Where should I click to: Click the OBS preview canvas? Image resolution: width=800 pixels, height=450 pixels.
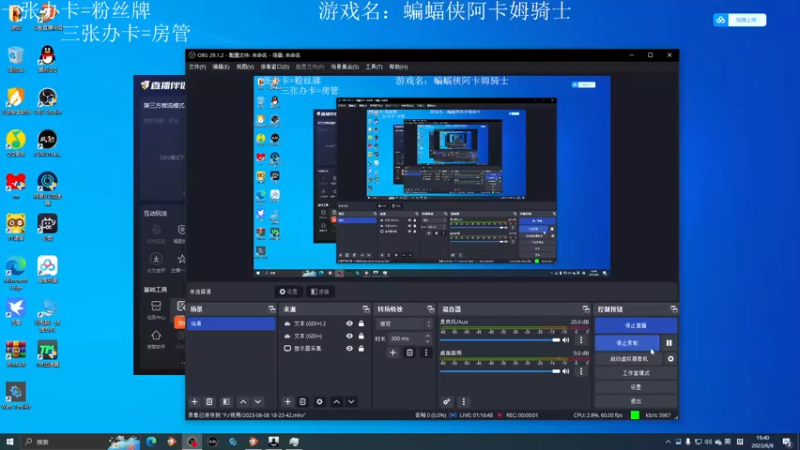click(x=432, y=177)
